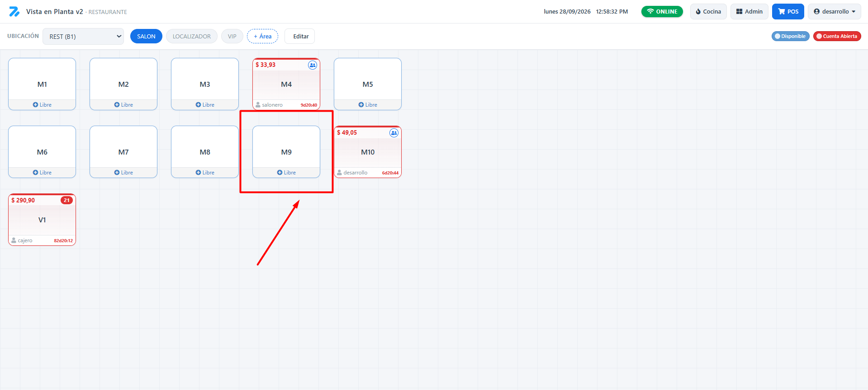Click the plus icon on table M3

click(198, 105)
